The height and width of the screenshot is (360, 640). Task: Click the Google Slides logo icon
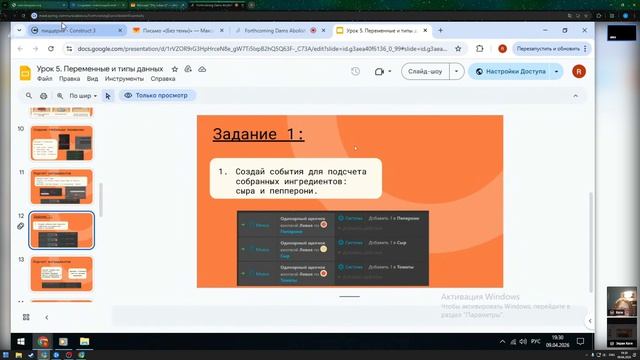tap(25, 73)
